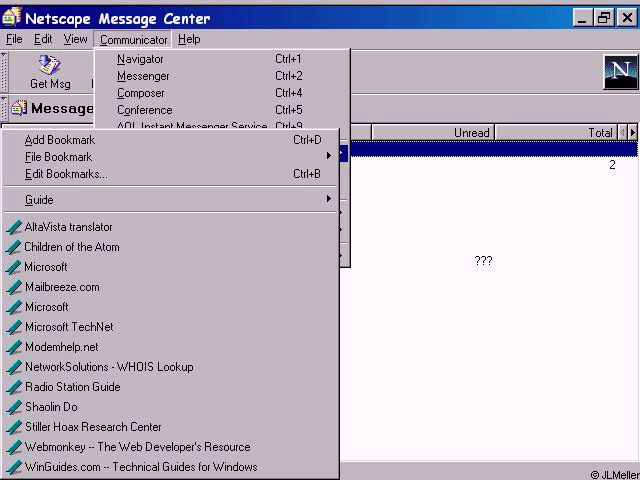Click the Netscape Message Center title bar icon
Viewport: 640px width, 480px height.
(11, 17)
